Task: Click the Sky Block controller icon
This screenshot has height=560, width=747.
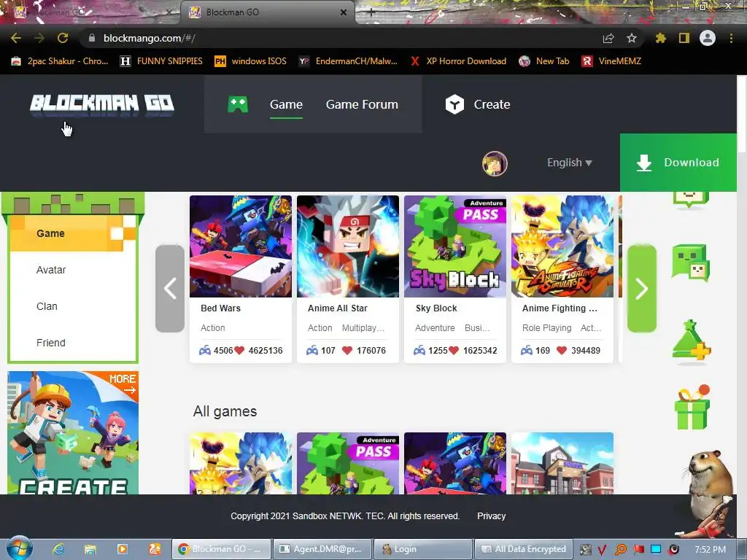Action: 419,351
